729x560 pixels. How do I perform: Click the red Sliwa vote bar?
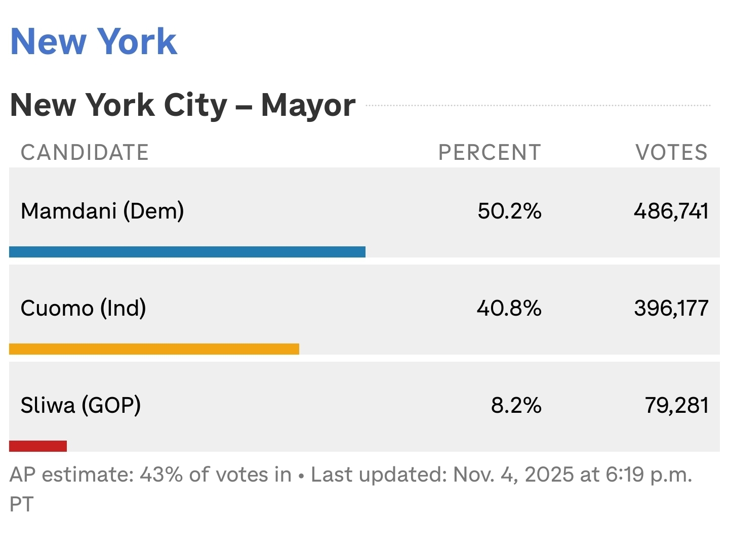(x=38, y=446)
